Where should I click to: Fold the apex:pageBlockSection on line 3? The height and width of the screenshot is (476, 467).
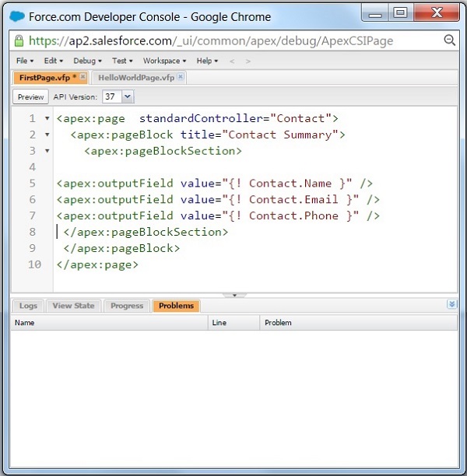pyautogui.click(x=47, y=151)
